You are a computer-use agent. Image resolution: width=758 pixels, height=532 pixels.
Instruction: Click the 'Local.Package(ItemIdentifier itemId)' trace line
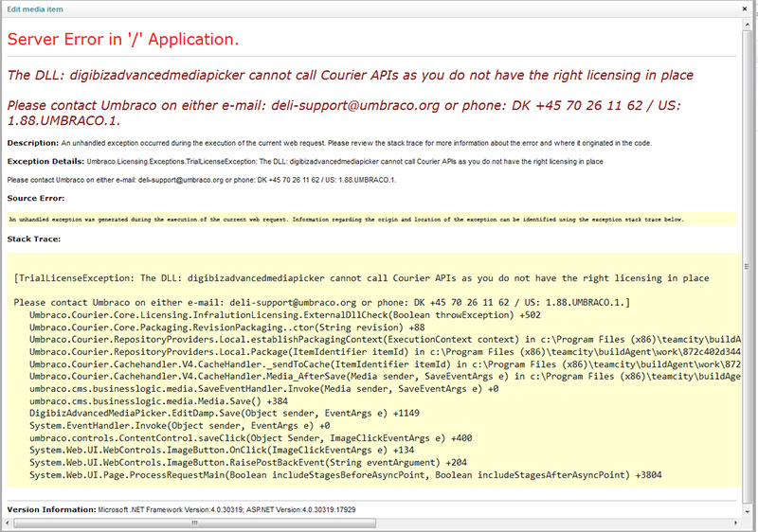click(x=385, y=352)
